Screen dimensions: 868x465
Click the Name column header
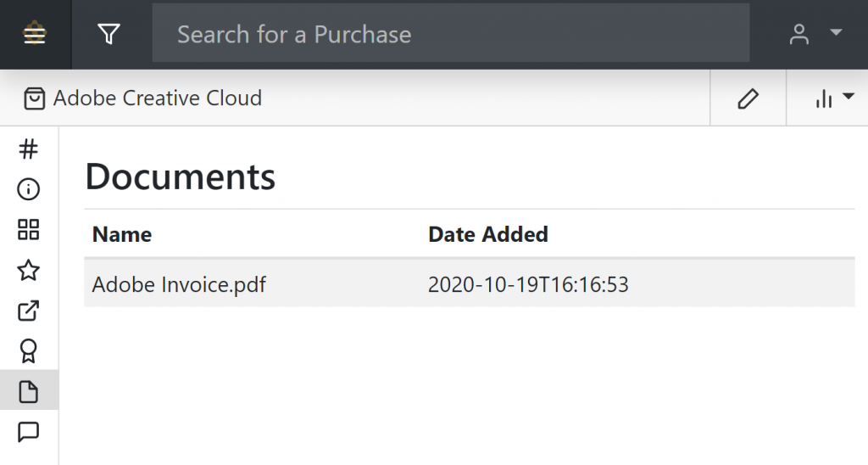pos(122,234)
